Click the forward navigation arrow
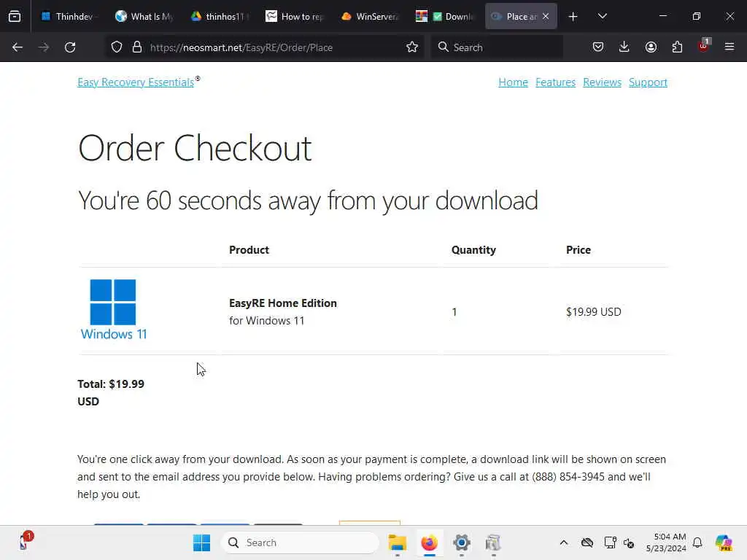Viewport: 747px width, 560px height. point(43,47)
